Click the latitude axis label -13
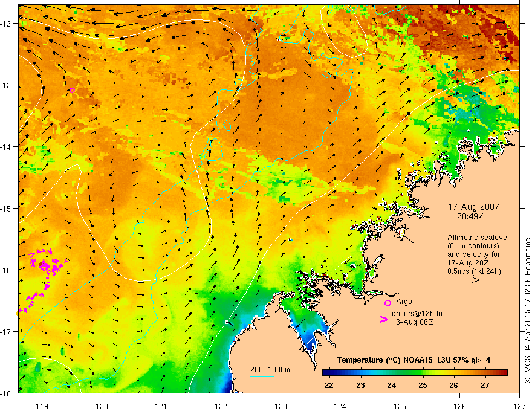Image resolution: width=532 pixels, height=411 pixels. [7, 85]
